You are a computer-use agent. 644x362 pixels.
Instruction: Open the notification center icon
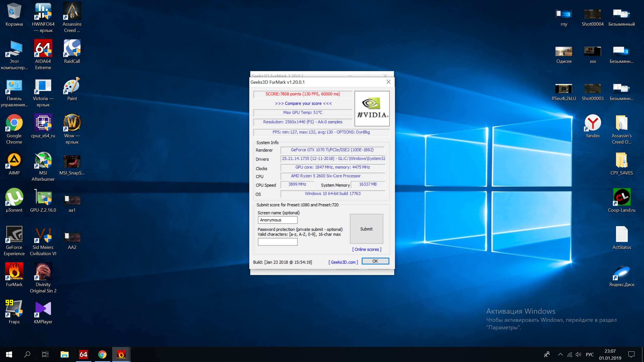631,355
